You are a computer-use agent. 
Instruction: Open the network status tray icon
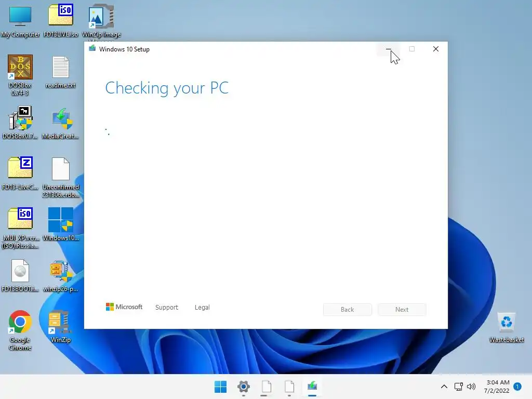coord(459,387)
